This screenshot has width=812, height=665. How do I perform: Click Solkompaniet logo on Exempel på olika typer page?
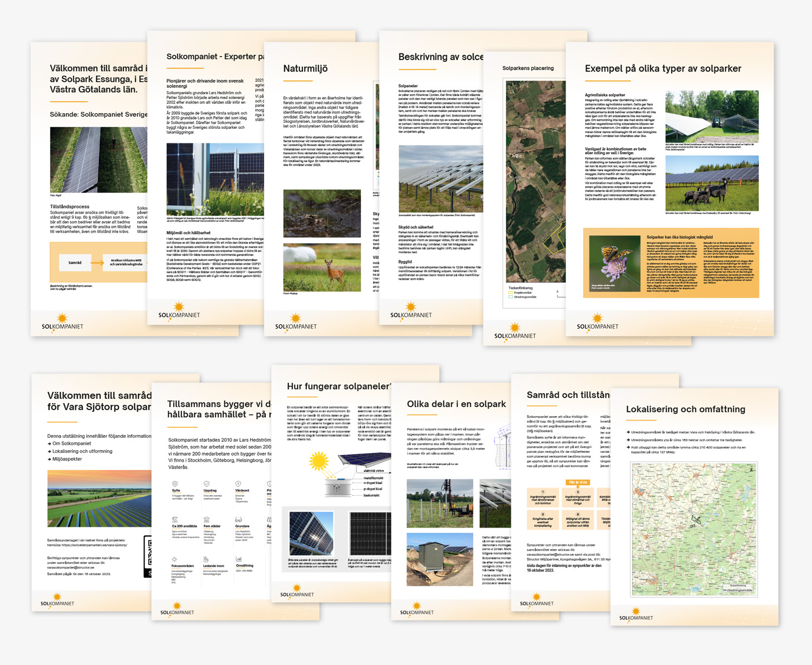[597, 321]
